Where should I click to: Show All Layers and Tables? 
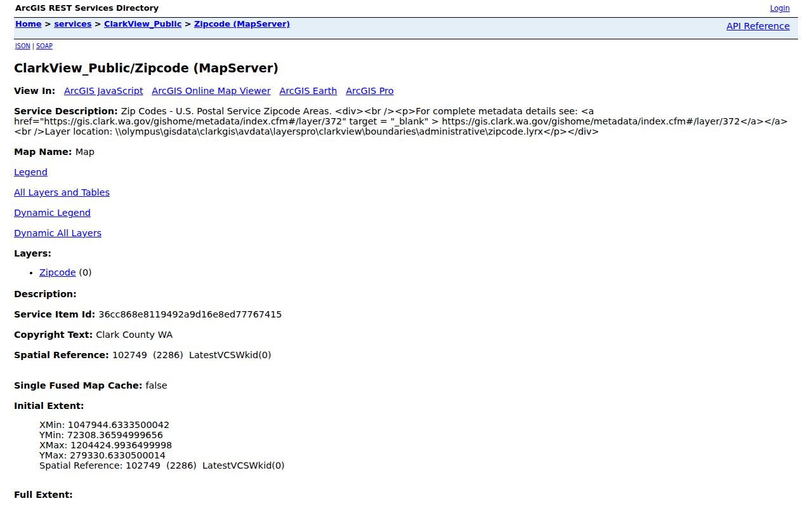pos(62,192)
